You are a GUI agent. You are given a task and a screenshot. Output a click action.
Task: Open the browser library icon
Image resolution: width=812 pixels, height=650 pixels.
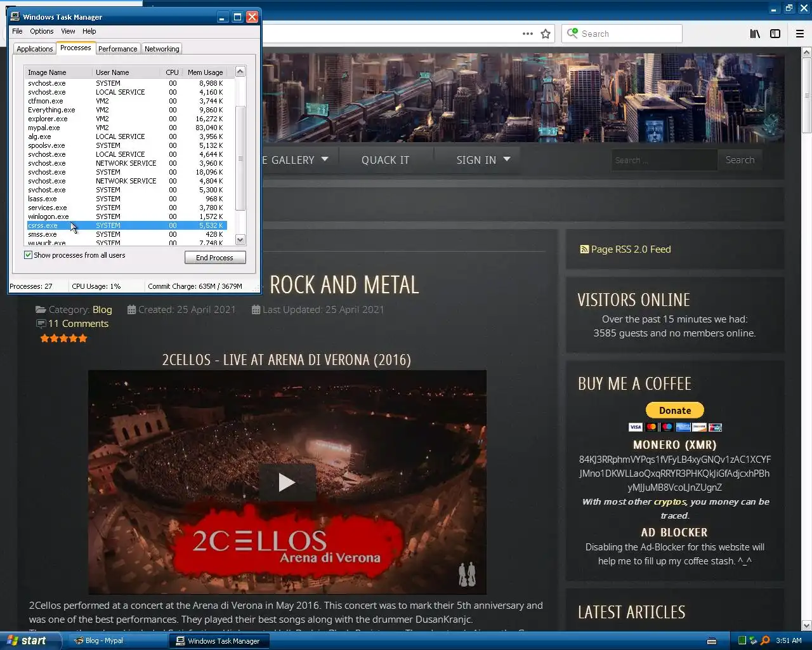(755, 34)
